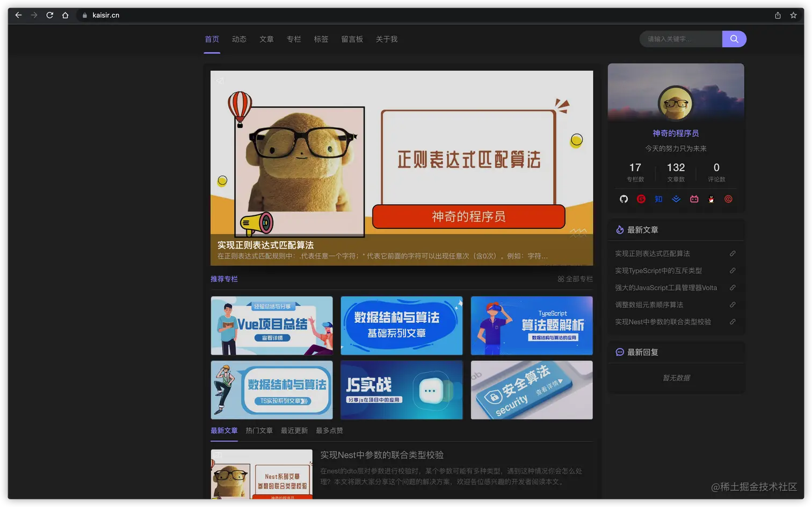Open the 数据结构与算法 基础系列文章 card

[x=402, y=325]
